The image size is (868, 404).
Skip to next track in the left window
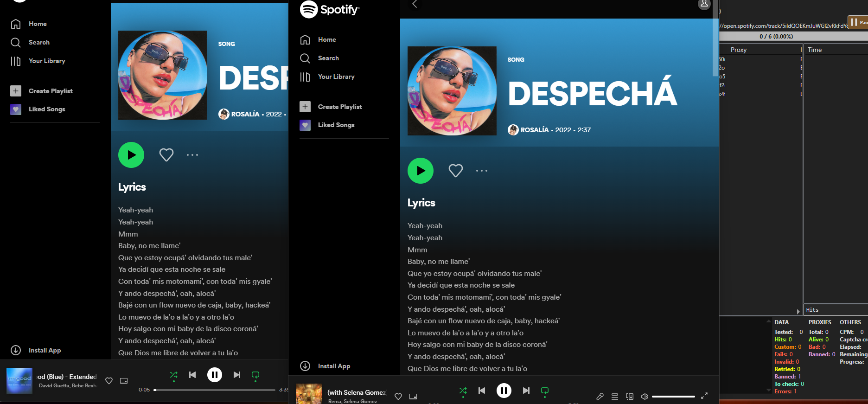click(x=237, y=375)
